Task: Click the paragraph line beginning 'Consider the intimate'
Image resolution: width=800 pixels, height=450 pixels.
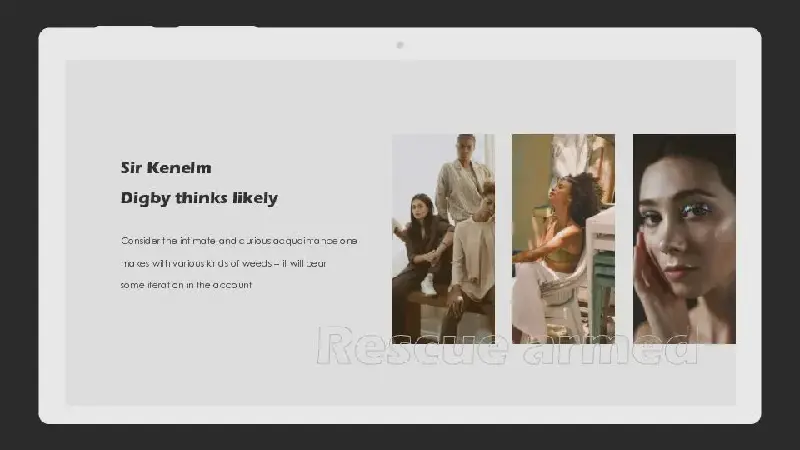Action: click(239, 240)
